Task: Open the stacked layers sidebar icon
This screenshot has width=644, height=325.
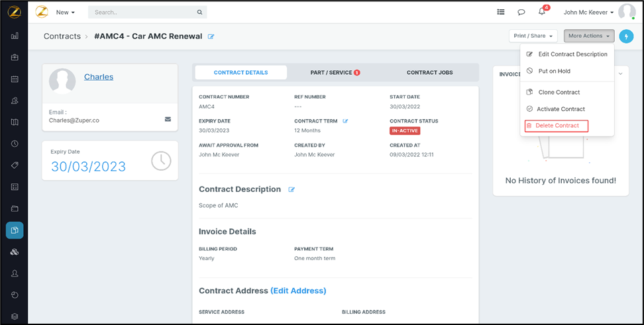Action: 15,316
